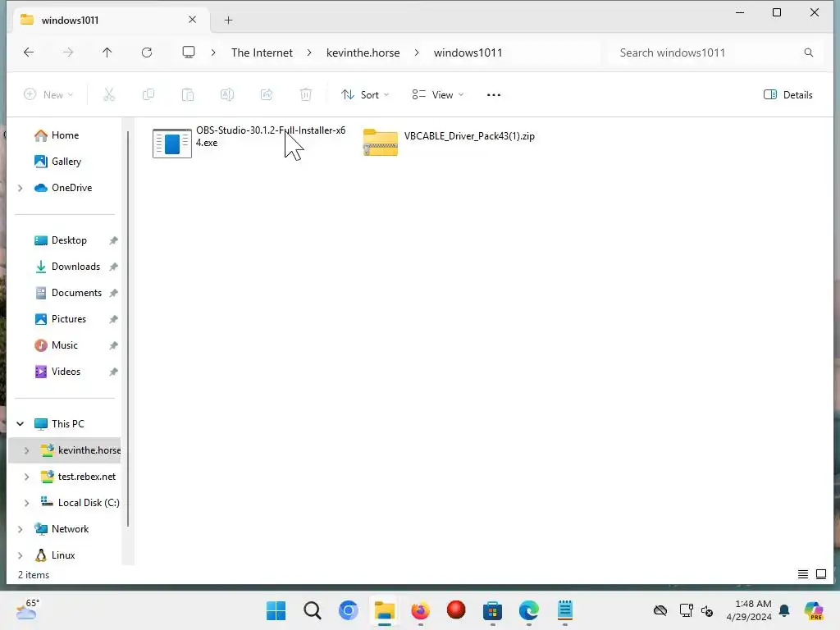The width and height of the screenshot is (840, 630).
Task: Click the weather widget showing 65°
Action: click(27, 609)
